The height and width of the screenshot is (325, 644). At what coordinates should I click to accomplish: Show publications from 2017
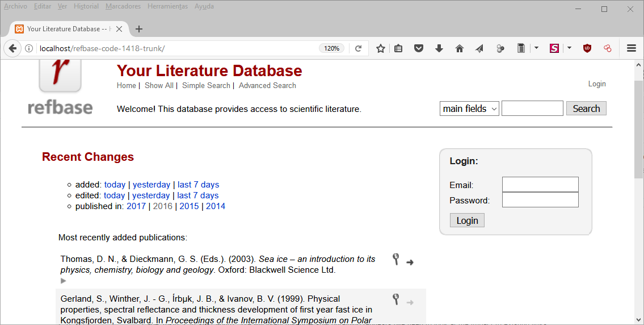point(136,206)
